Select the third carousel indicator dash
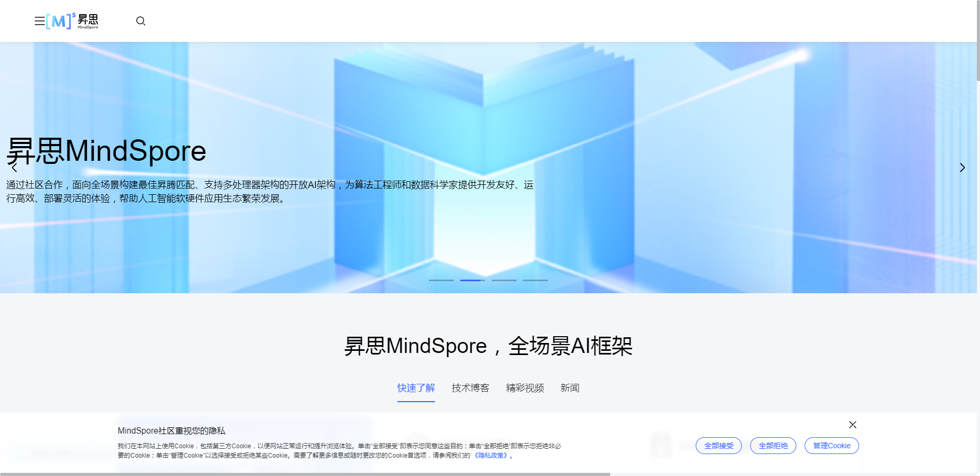Image resolution: width=980 pixels, height=476 pixels. (504, 280)
